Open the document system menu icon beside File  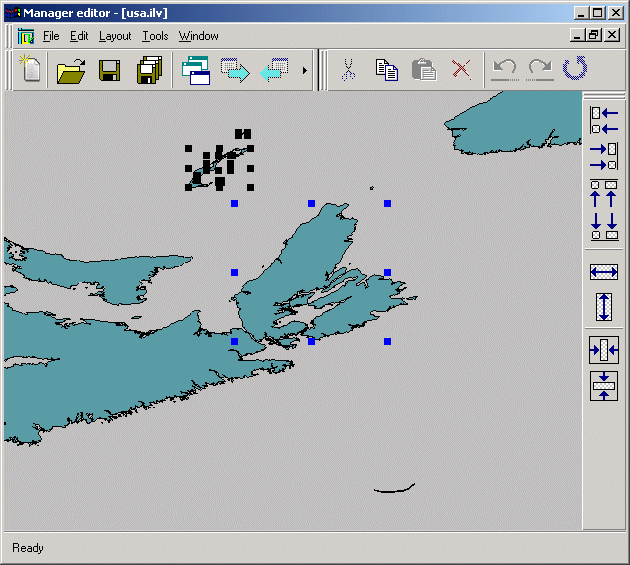point(26,36)
